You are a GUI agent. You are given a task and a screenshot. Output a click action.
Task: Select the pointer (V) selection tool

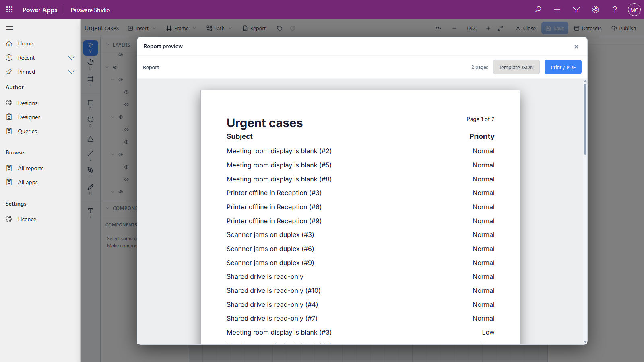tap(91, 47)
